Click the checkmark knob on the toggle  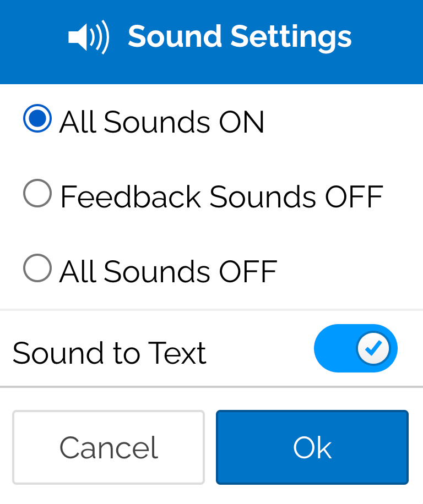tap(373, 348)
